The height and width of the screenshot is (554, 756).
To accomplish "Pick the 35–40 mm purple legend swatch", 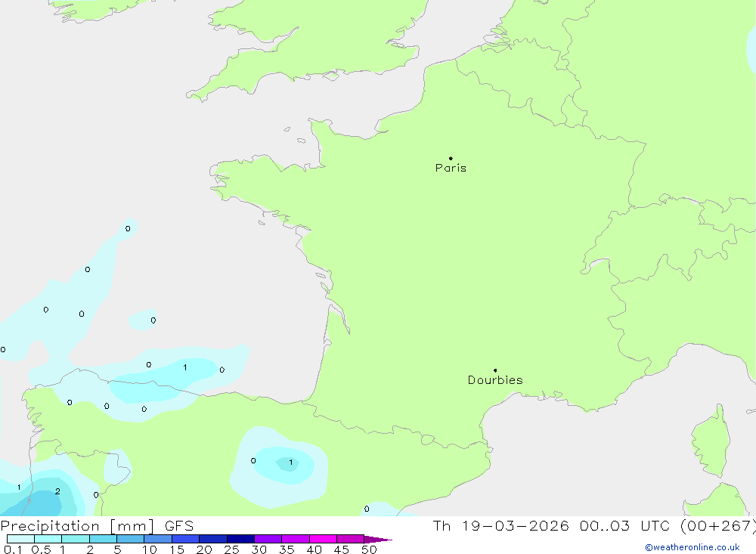I will pyautogui.click(x=296, y=539).
